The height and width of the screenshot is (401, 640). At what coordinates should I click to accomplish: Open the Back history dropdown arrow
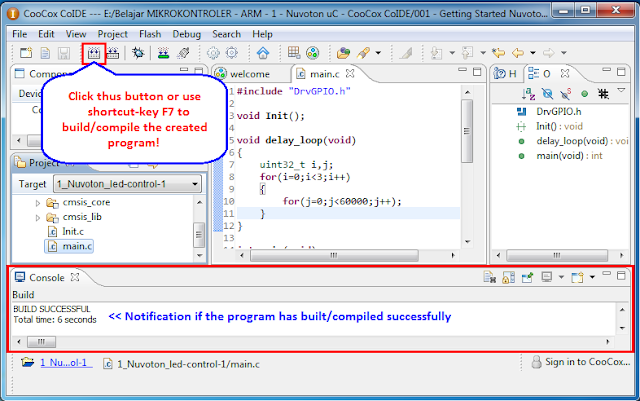click(x=533, y=53)
